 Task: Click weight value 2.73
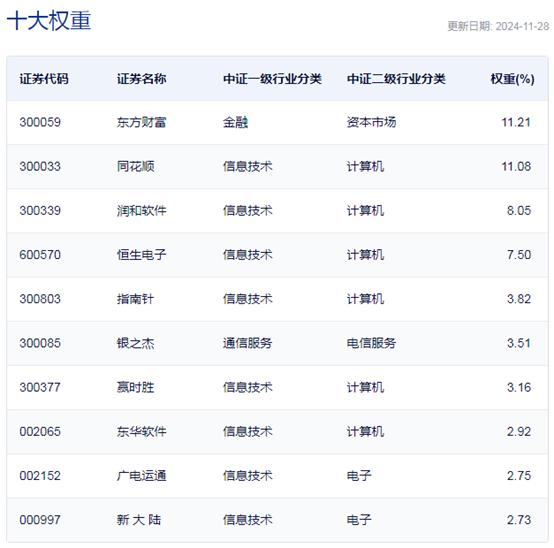tap(519, 520)
